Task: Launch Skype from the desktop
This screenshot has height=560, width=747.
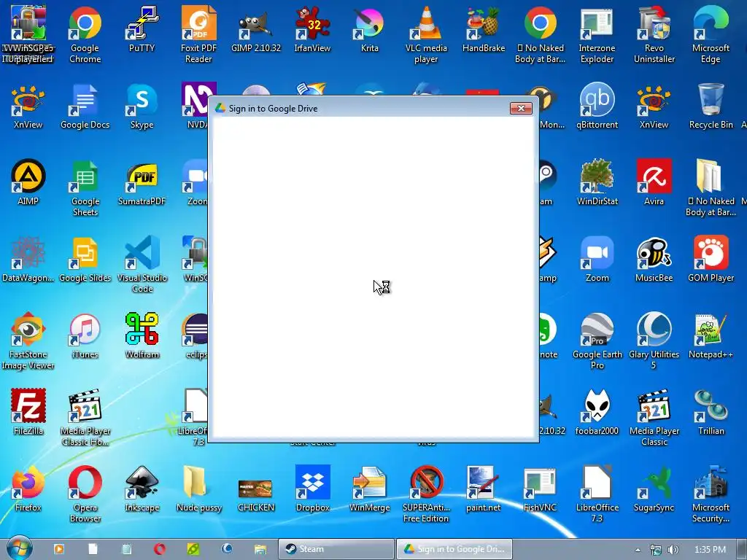Action: click(142, 106)
